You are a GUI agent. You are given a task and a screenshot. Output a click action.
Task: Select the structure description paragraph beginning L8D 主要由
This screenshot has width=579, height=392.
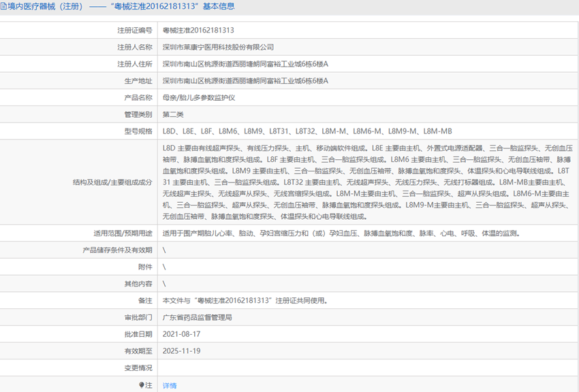coord(367,182)
